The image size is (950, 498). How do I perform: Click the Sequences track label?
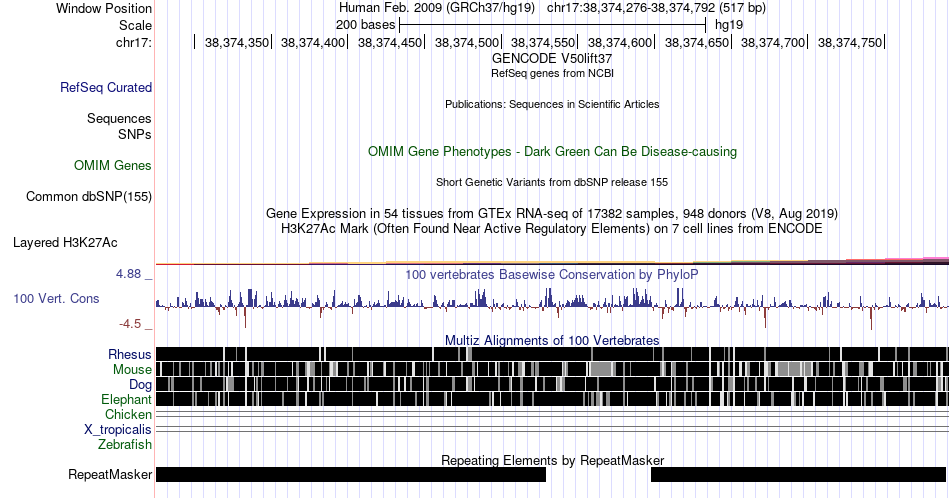point(119,118)
